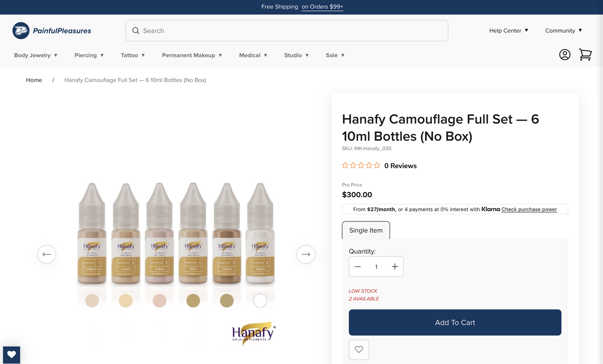Decrease quantity with the minus button
The height and width of the screenshot is (364, 603).
358,267
